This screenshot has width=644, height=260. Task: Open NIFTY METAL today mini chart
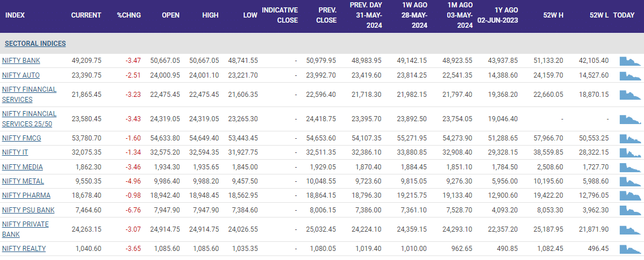630,181
